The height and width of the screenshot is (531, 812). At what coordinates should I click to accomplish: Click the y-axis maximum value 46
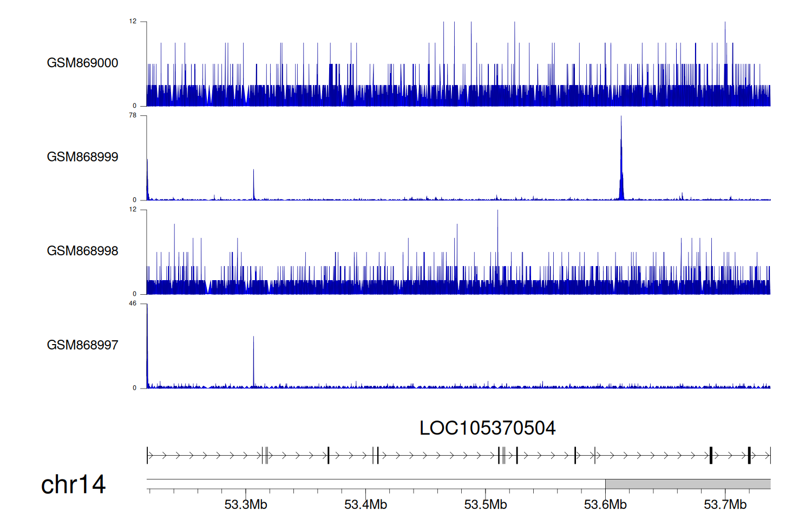coord(133,303)
